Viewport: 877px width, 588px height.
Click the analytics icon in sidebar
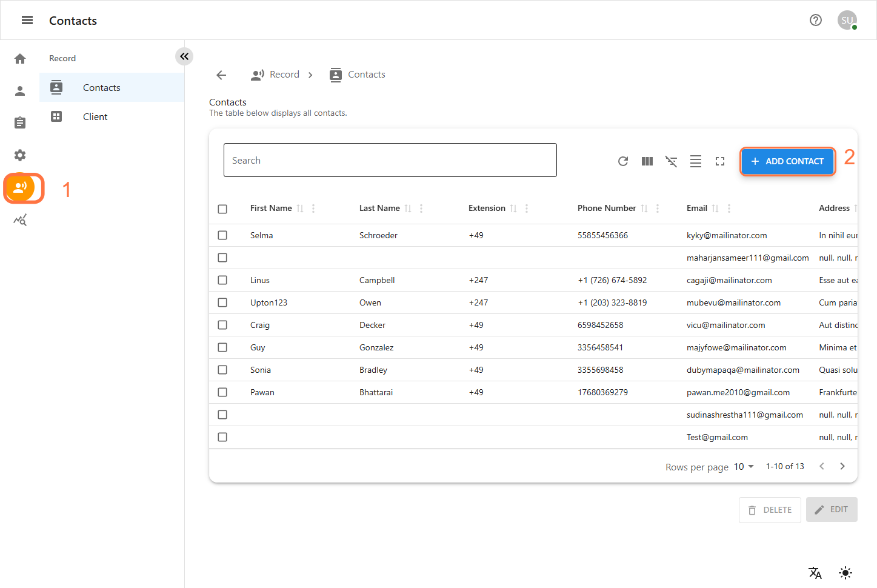20,220
